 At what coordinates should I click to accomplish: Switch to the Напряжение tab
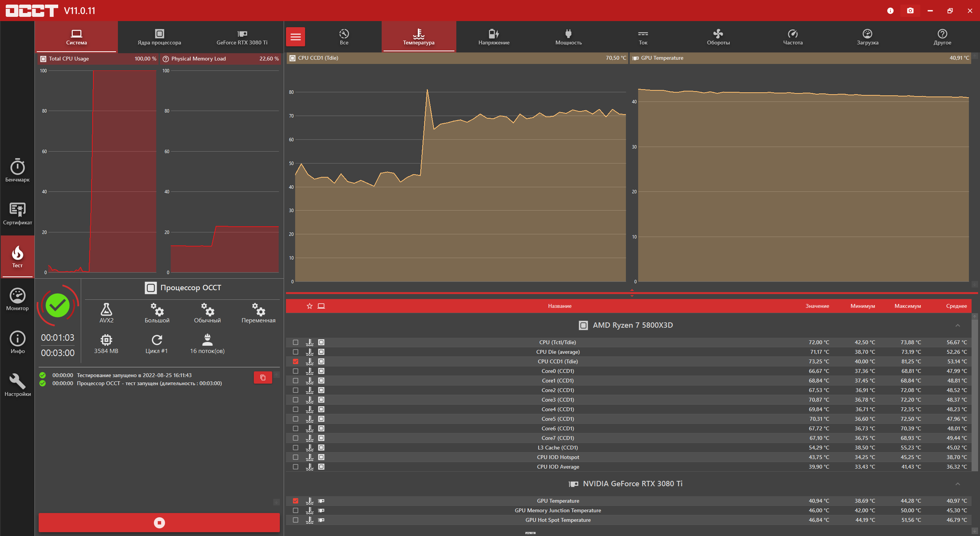coord(494,37)
